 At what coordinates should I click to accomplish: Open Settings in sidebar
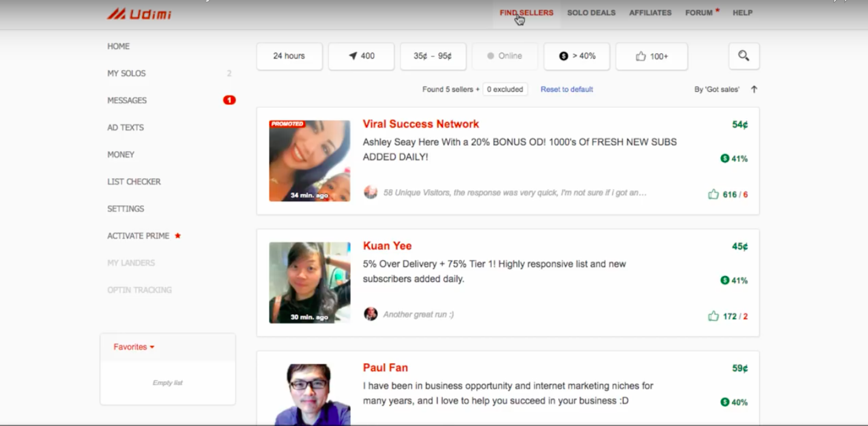pos(126,208)
